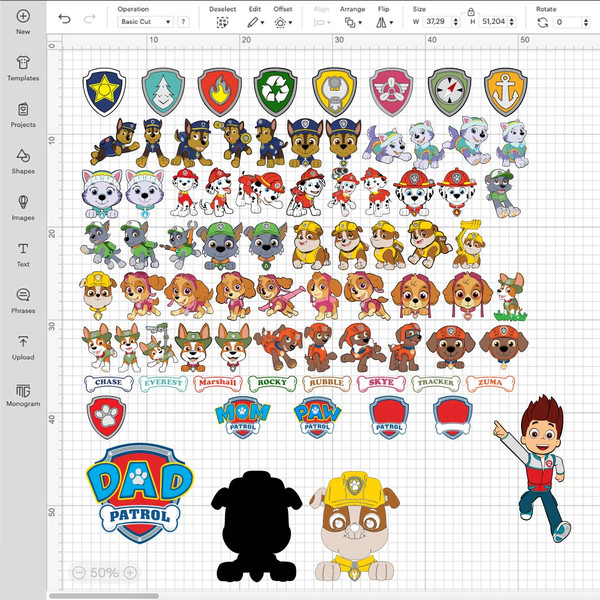Adjust the height stepper arrows

(512, 22)
